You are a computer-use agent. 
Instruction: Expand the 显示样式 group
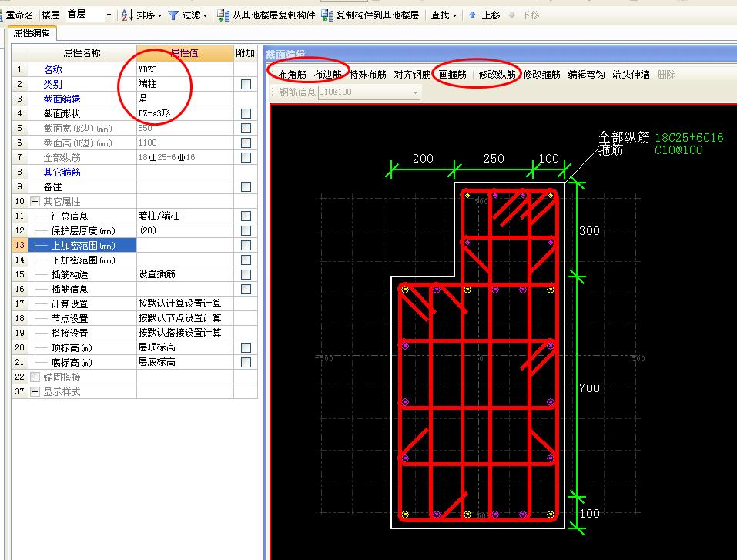pyautogui.click(x=35, y=391)
